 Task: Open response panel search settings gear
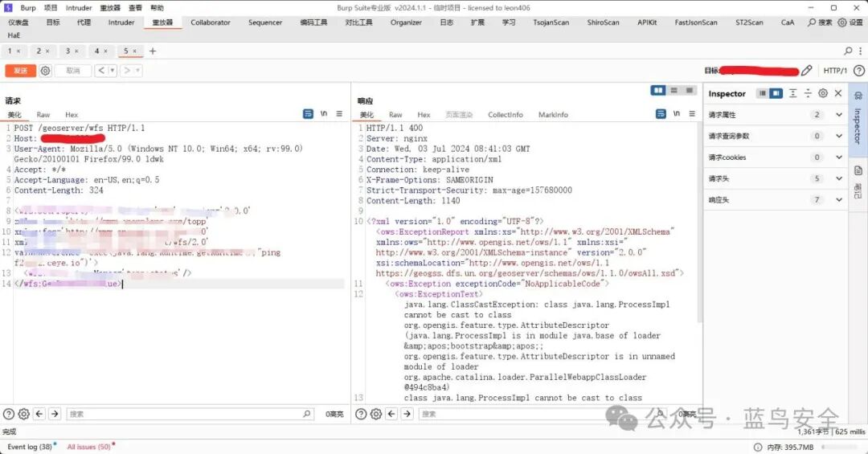coord(376,414)
